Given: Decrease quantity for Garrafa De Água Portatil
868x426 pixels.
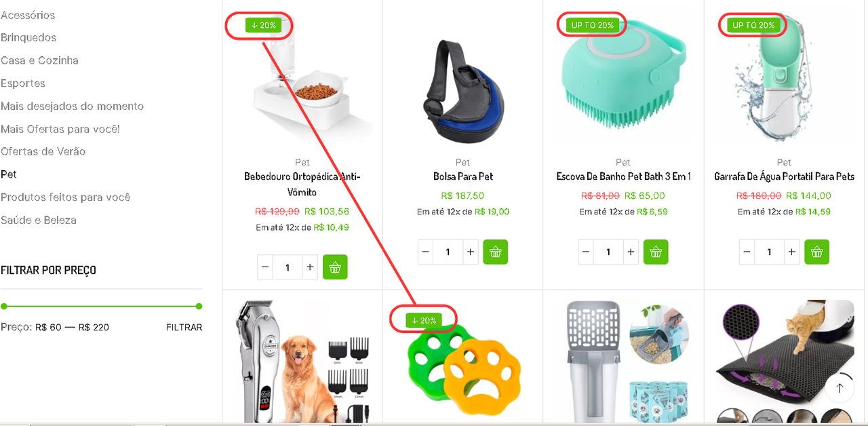Looking at the screenshot, I should (x=747, y=252).
